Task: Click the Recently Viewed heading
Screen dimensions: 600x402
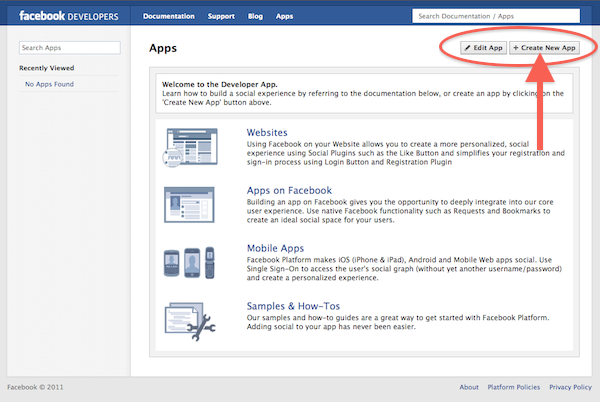Action: pos(47,68)
